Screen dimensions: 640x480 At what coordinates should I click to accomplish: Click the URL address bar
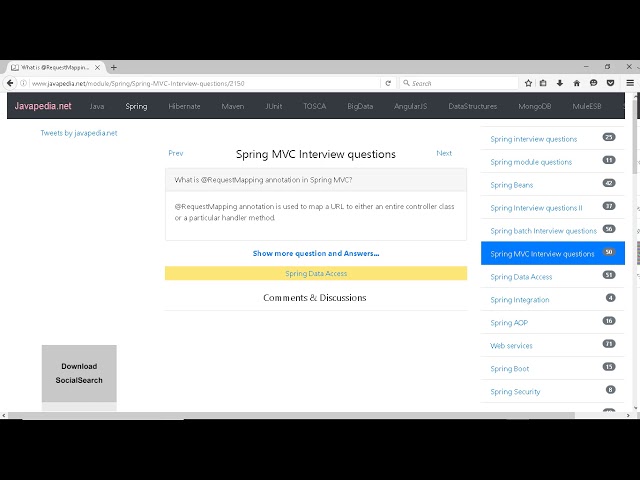coord(204,83)
